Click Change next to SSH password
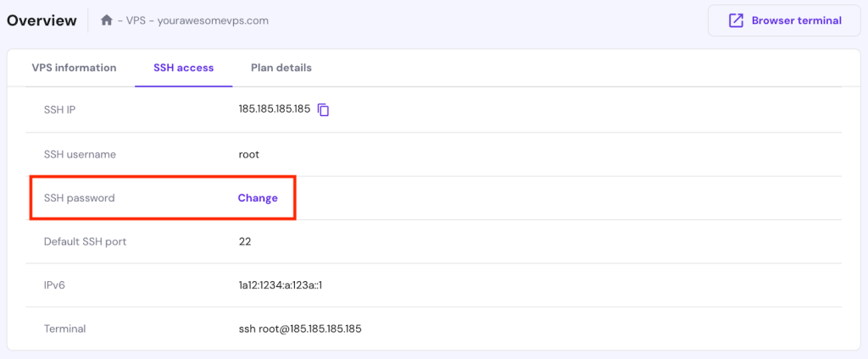The image size is (868, 359). click(x=258, y=198)
